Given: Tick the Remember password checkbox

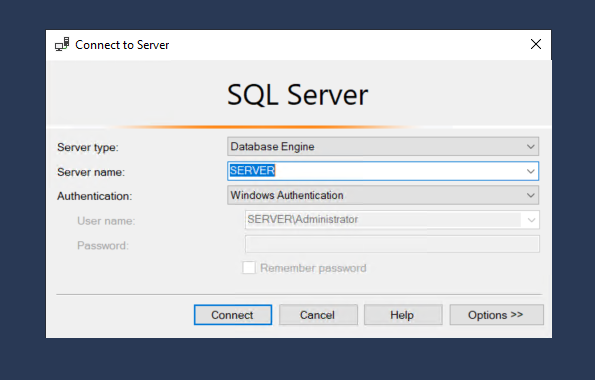Looking at the screenshot, I should click(249, 268).
